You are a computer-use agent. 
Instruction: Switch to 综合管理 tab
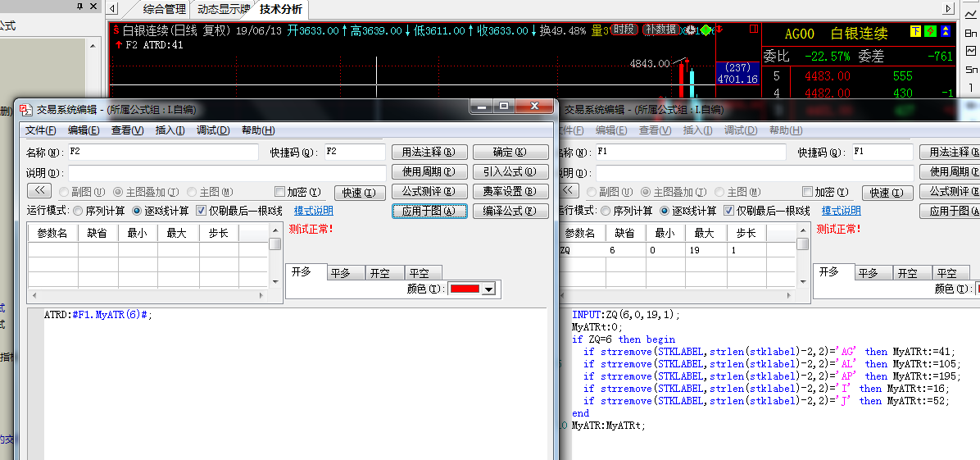click(x=165, y=9)
